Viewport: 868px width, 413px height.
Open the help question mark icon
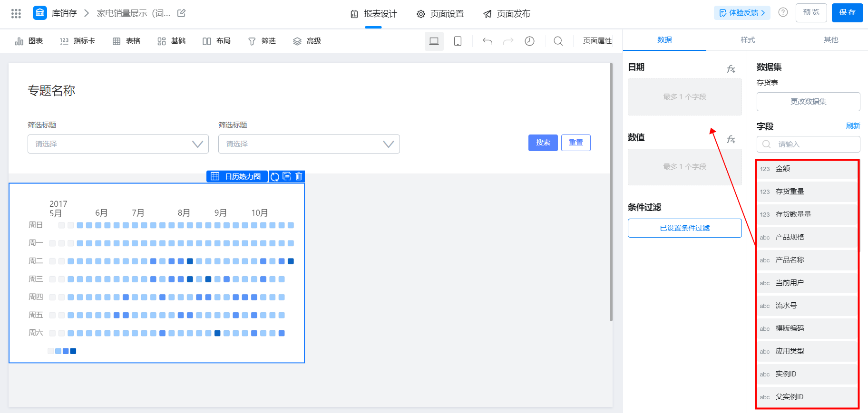(783, 12)
